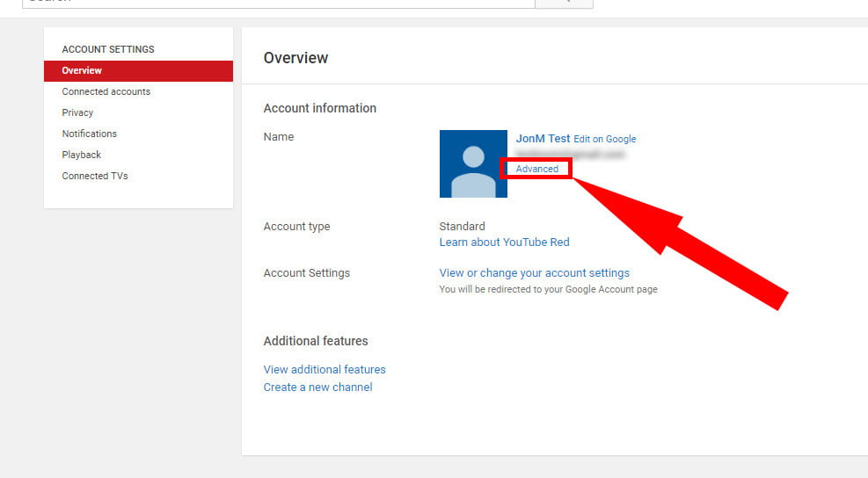This screenshot has width=868, height=478.
Task: Open the Overview settings page
Action: click(138, 71)
